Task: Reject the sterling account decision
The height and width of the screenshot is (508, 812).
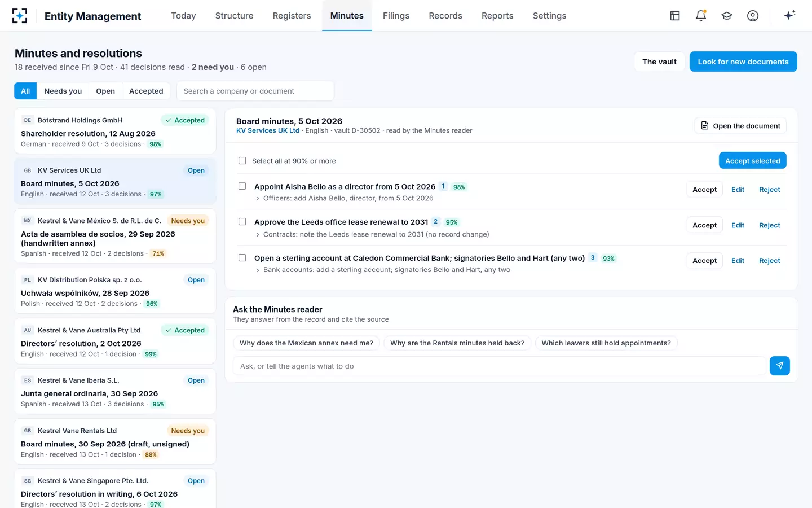Action: click(770, 261)
